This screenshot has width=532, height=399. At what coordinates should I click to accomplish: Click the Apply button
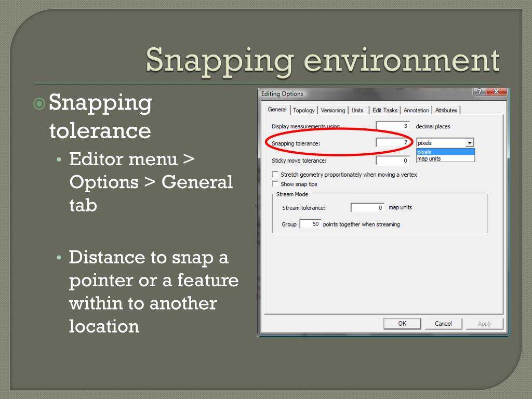[x=484, y=324]
